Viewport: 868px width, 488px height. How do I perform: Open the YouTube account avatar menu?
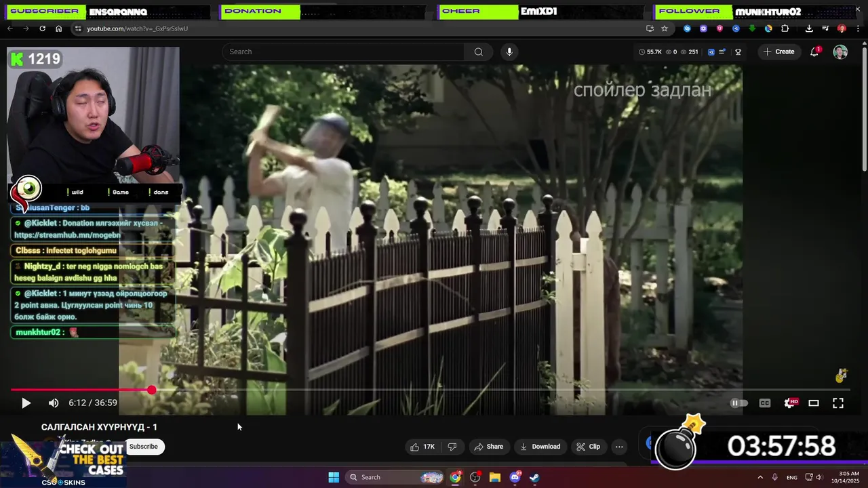tap(840, 52)
